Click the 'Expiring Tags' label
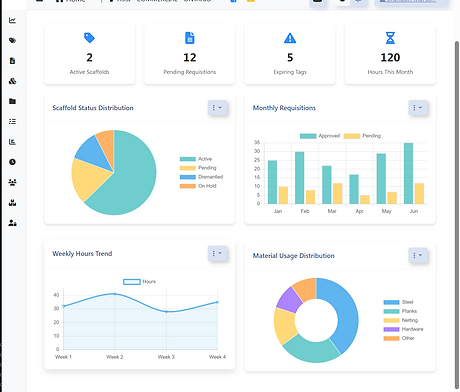460x392 pixels. coord(290,72)
